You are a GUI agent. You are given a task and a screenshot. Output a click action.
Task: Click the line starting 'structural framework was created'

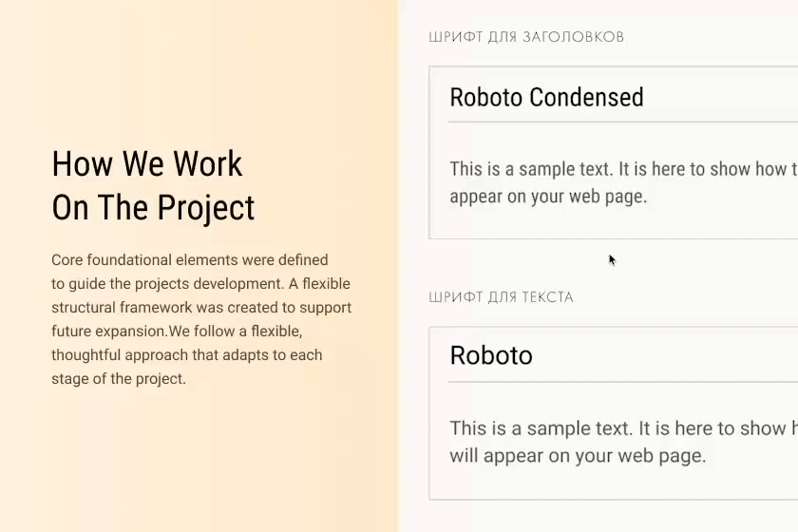pyautogui.click(x=201, y=308)
